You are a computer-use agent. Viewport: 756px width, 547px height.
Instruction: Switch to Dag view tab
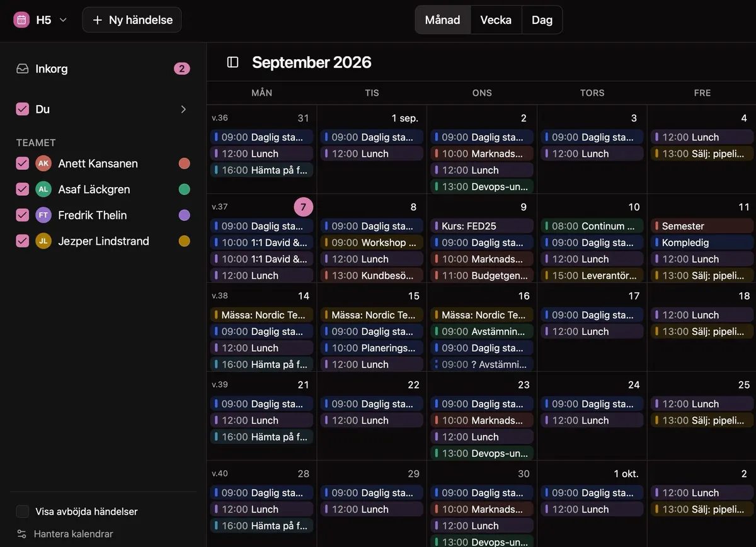coord(542,20)
